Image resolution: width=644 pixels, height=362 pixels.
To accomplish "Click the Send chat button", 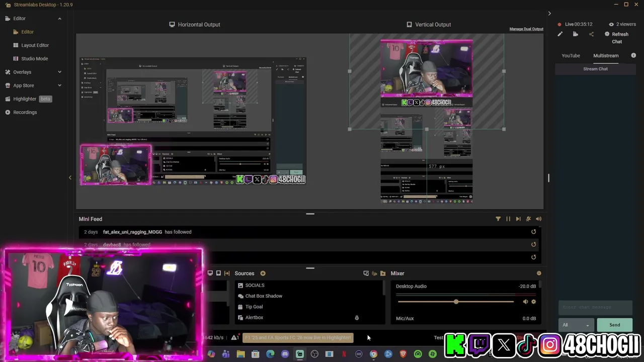I will pyautogui.click(x=614, y=325).
